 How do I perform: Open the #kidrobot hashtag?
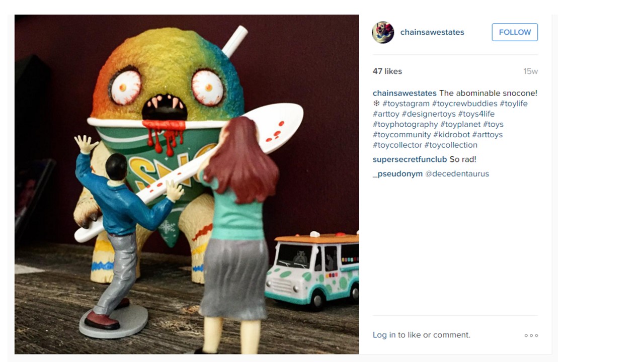pyautogui.click(x=451, y=135)
